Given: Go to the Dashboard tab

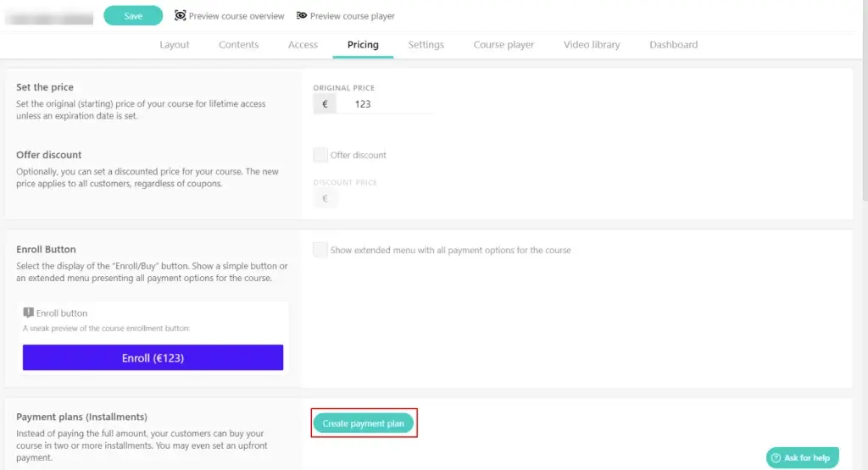Looking at the screenshot, I should [674, 45].
